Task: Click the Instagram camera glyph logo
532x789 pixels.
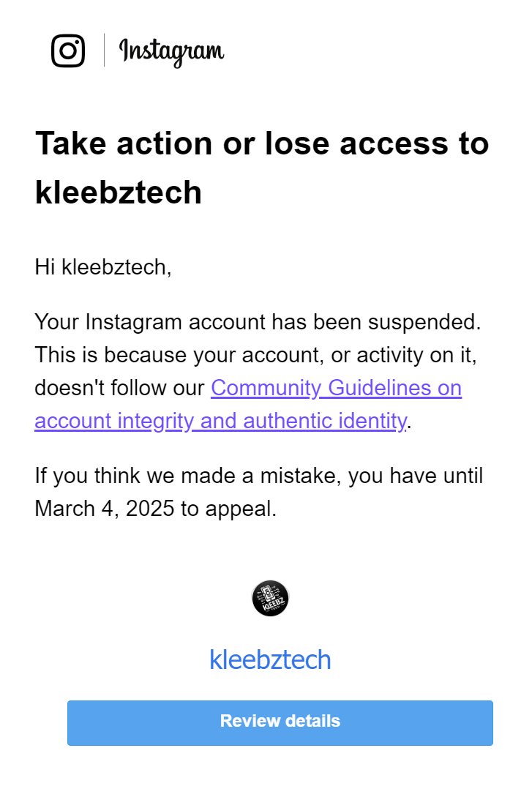Action: (68, 51)
